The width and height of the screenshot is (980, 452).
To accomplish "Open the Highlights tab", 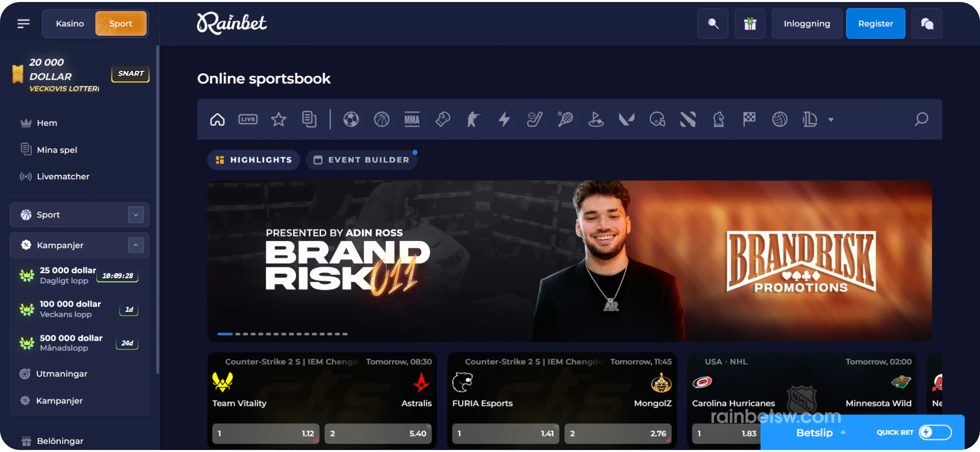I will (254, 160).
